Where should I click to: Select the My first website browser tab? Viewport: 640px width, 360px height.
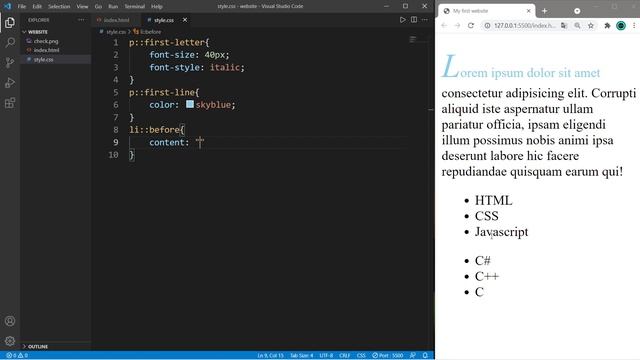[486, 11]
